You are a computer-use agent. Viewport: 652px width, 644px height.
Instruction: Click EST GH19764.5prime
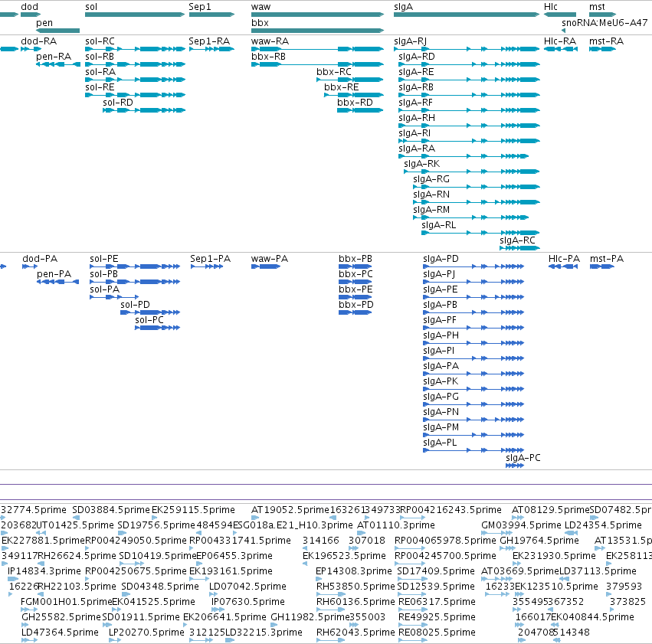(x=539, y=541)
